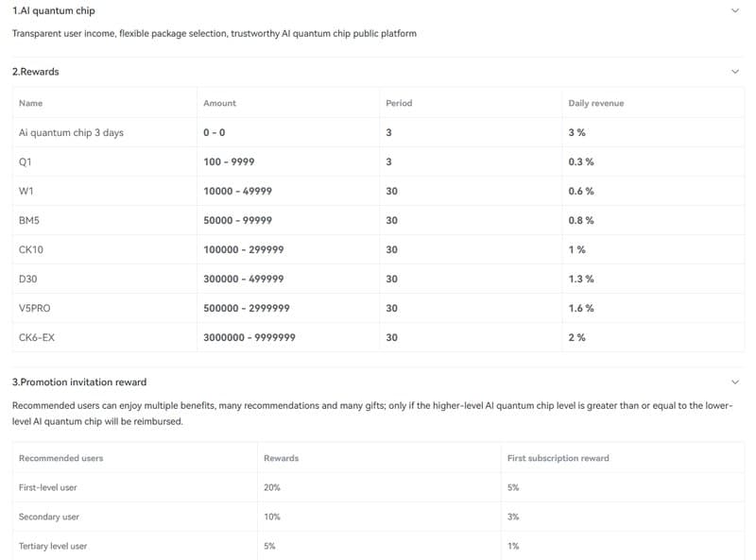Select the W1 package row
The image size is (756, 560).
[379, 192]
